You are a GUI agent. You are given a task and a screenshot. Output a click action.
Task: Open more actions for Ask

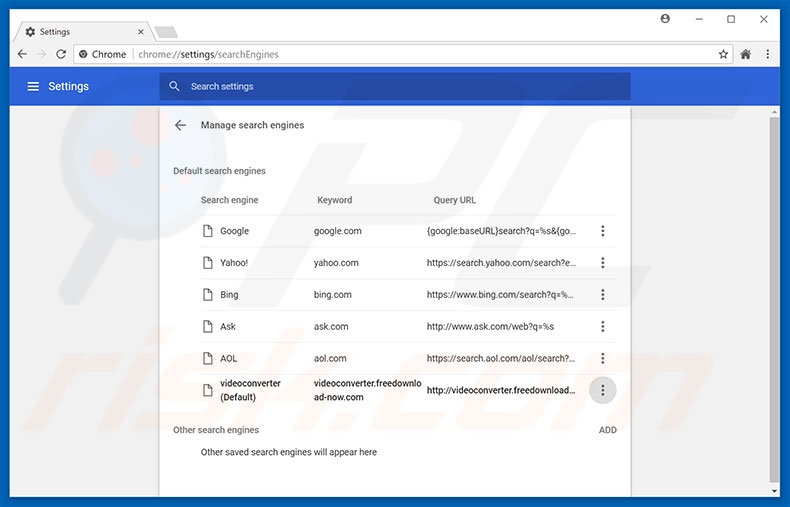click(x=603, y=327)
